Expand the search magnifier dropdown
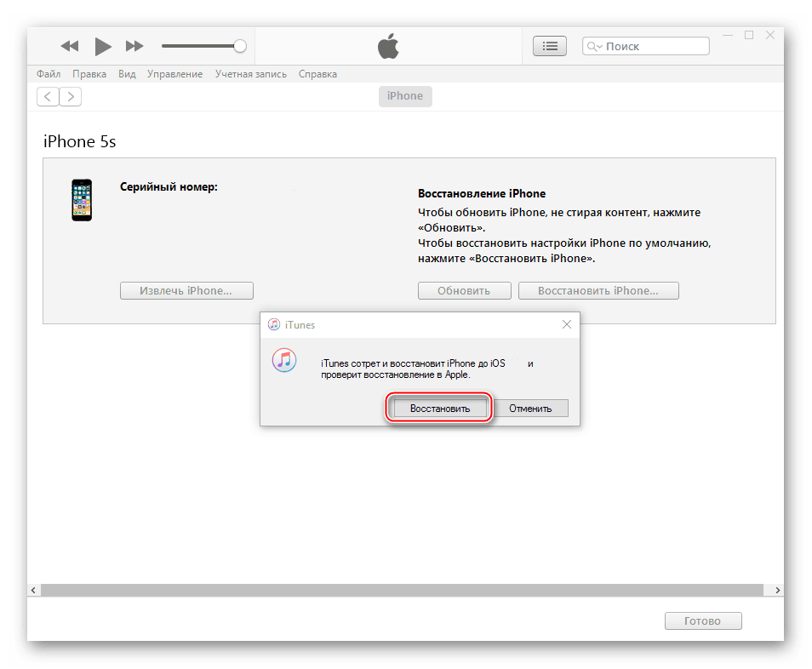This screenshot has height=669, width=812. (594, 47)
